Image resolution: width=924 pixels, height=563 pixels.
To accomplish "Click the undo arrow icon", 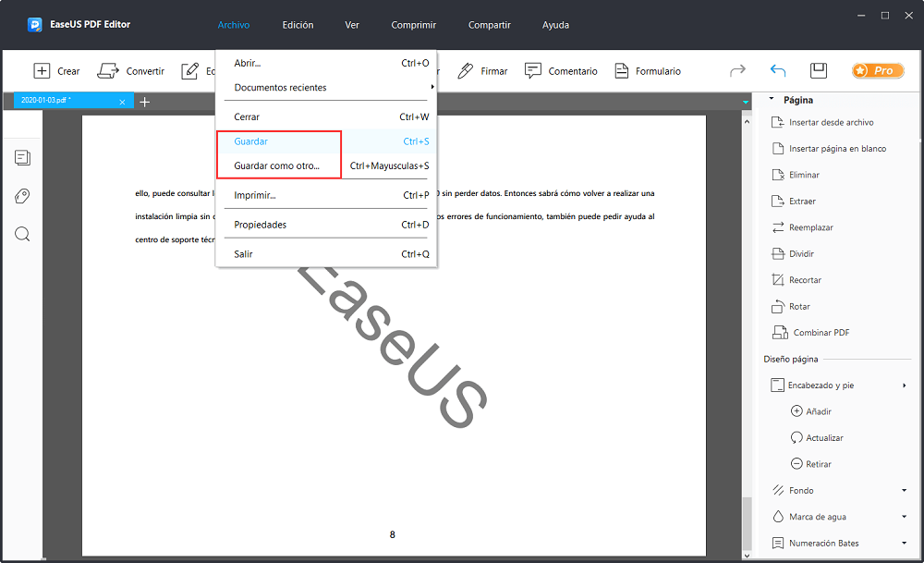I will point(778,71).
